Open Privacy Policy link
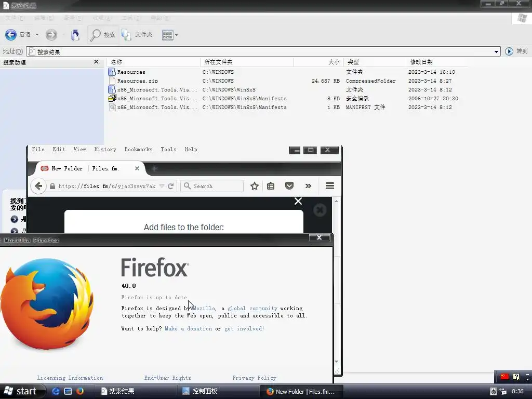The width and height of the screenshot is (532, 399). pyautogui.click(x=255, y=378)
